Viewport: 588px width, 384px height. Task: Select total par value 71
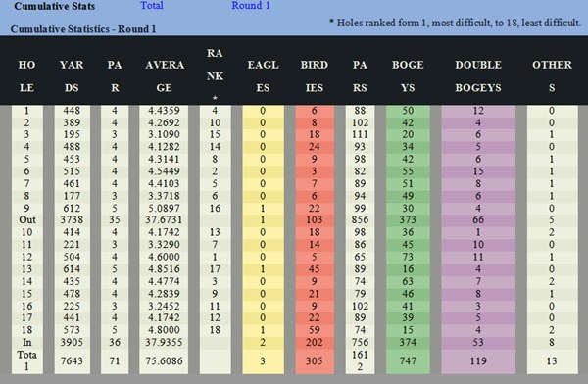(115, 361)
